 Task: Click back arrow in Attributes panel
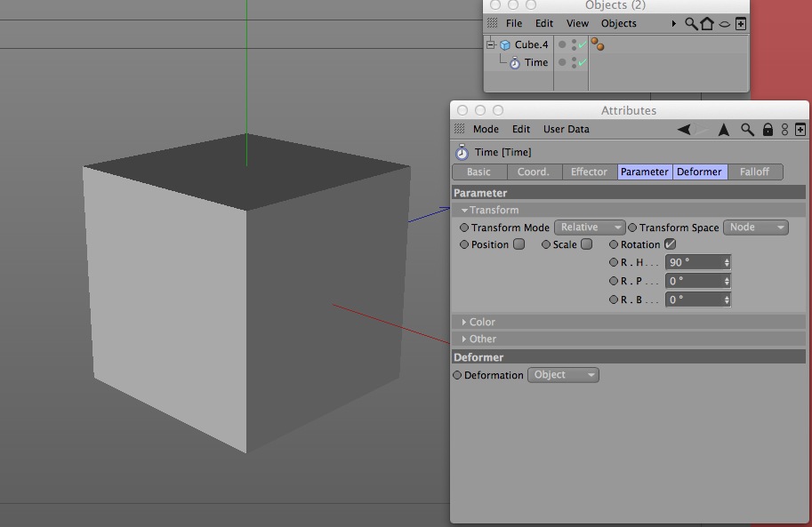(x=684, y=129)
